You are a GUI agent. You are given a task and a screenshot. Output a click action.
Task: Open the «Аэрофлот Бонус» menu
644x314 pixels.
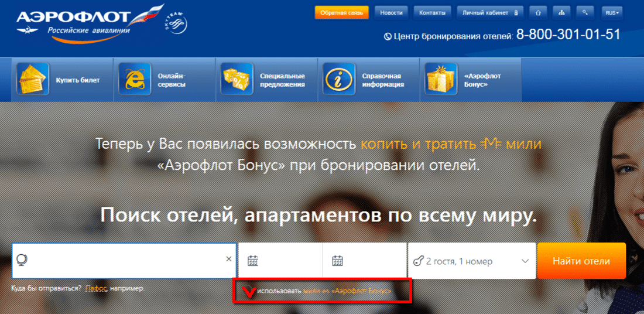tap(471, 80)
